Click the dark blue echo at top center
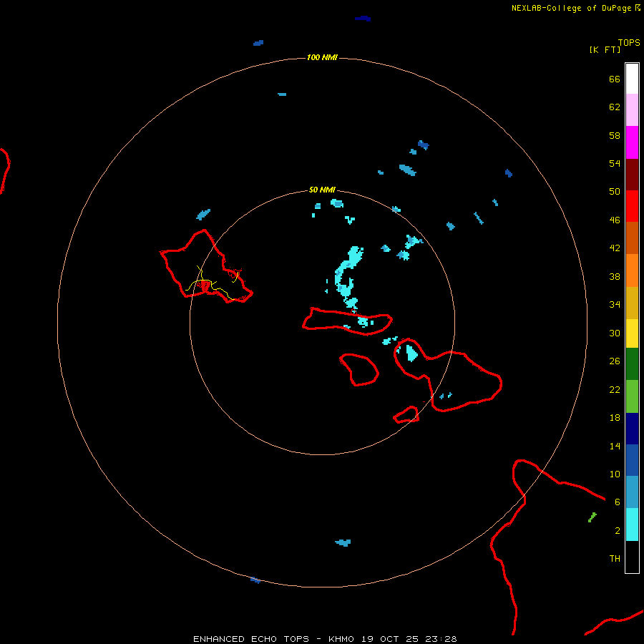 pyautogui.click(x=363, y=19)
